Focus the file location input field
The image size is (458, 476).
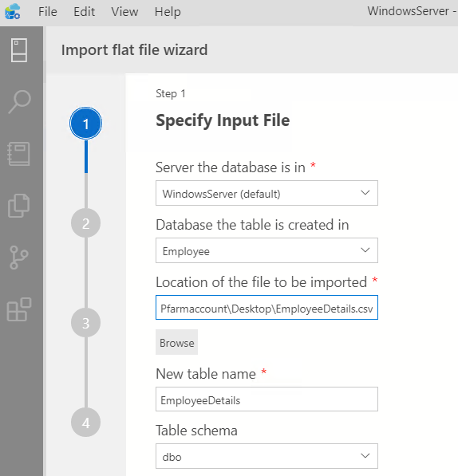[x=267, y=308]
